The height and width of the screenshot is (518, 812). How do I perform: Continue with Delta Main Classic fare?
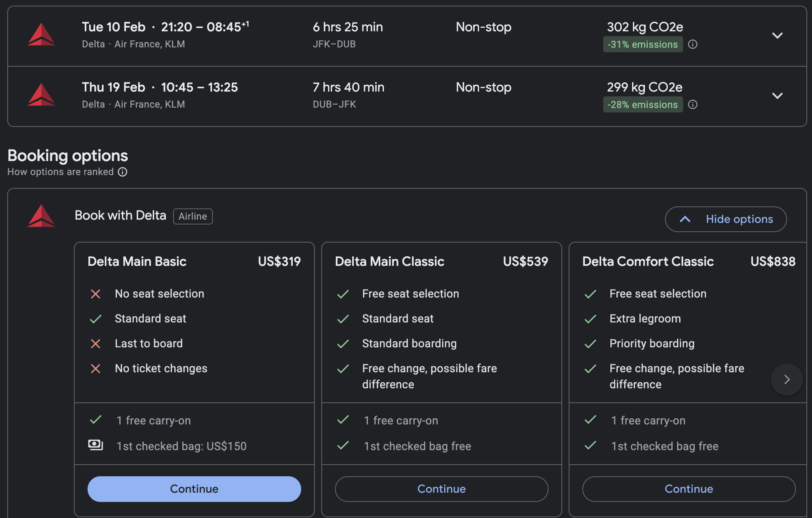click(442, 489)
